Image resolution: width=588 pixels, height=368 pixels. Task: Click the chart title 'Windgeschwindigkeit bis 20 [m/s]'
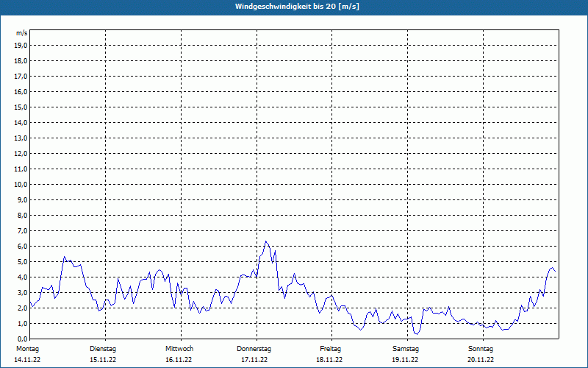point(297,7)
